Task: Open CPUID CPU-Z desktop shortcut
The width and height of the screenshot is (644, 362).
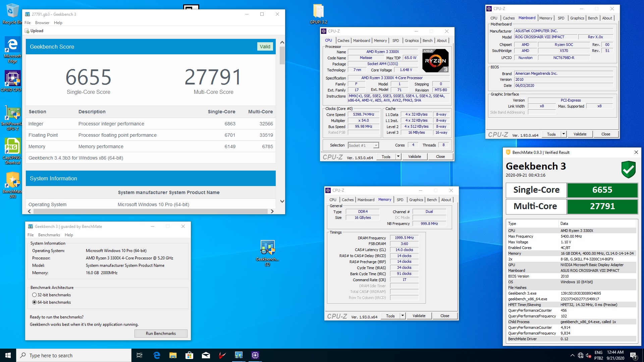Action: coord(12,81)
